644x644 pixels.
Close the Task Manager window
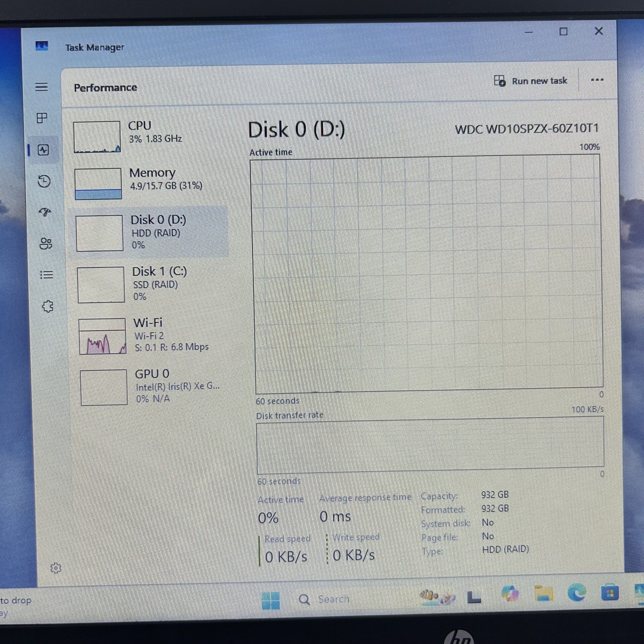tap(599, 31)
